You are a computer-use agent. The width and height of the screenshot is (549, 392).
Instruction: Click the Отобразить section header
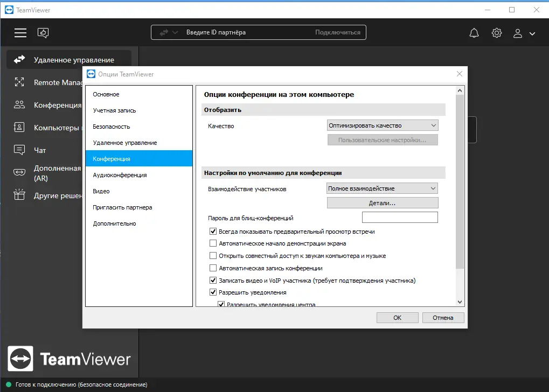(x=323, y=109)
